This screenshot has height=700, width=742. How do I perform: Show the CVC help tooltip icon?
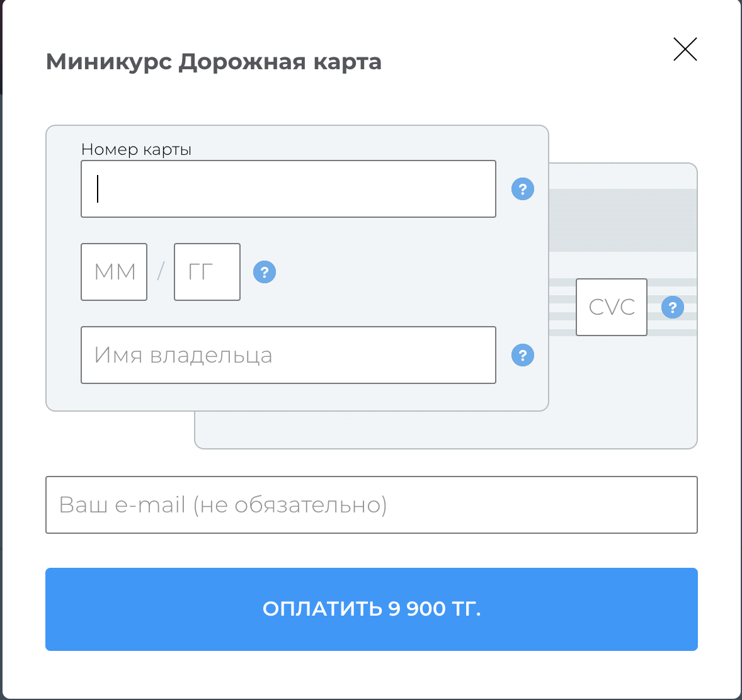673,307
